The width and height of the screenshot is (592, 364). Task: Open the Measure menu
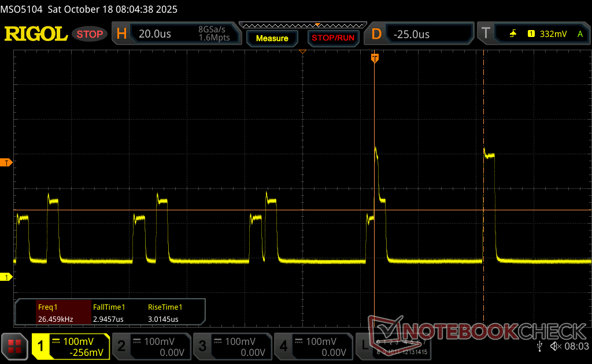point(272,38)
